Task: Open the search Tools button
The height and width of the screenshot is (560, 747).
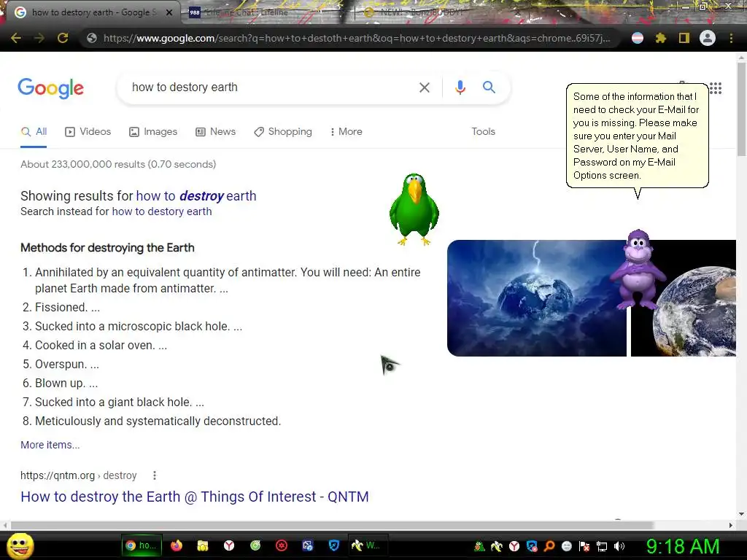Action: pos(483,131)
